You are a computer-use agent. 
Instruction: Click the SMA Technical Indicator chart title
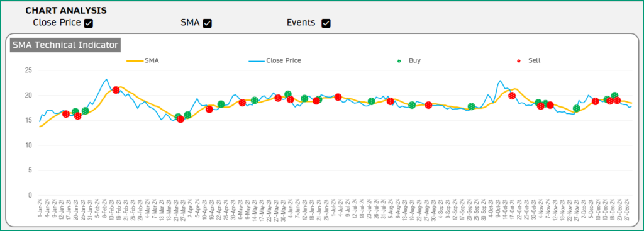[65, 45]
